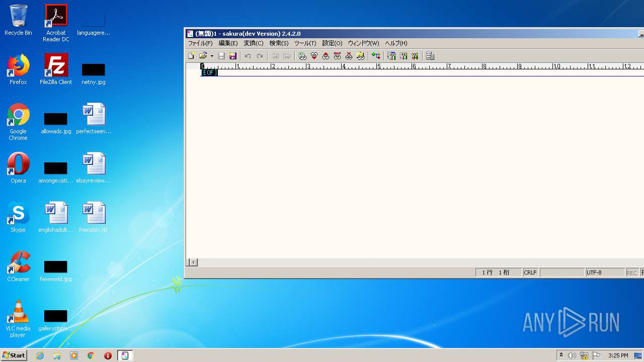Open the 設定(O) menu
The height and width of the screenshot is (362, 644).
pyautogui.click(x=332, y=43)
